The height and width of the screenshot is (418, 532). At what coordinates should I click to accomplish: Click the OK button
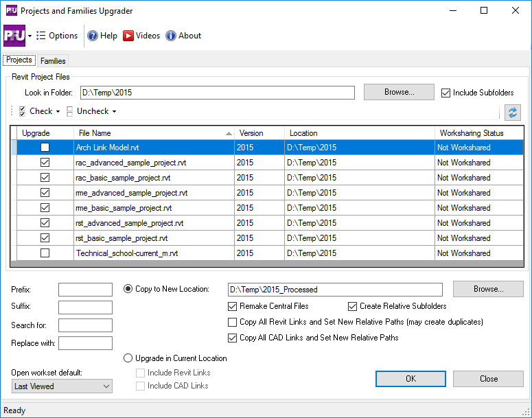click(x=410, y=379)
